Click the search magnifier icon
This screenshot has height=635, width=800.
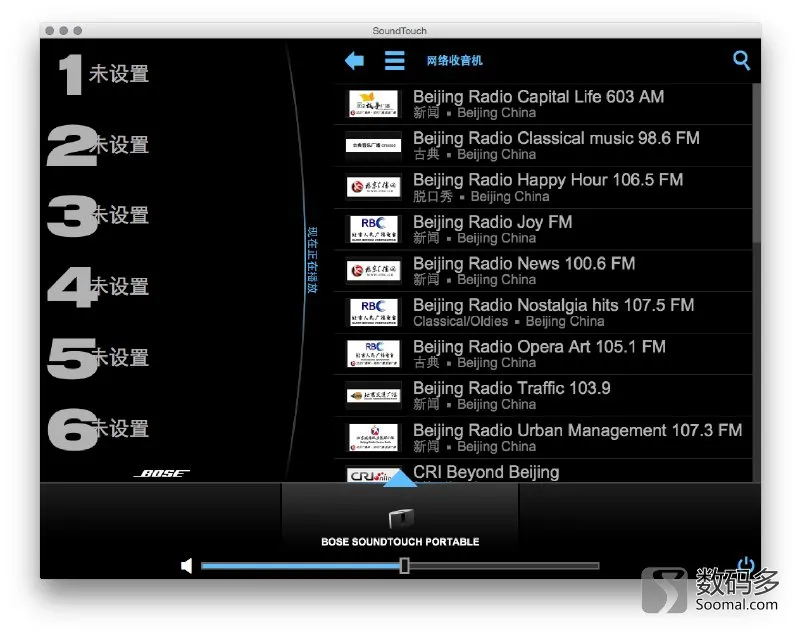click(x=741, y=60)
